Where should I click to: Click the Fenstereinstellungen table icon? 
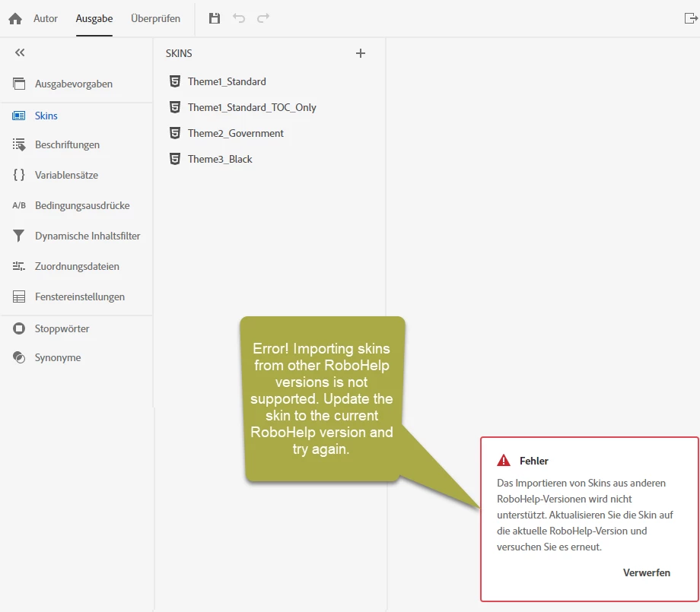click(x=19, y=297)
